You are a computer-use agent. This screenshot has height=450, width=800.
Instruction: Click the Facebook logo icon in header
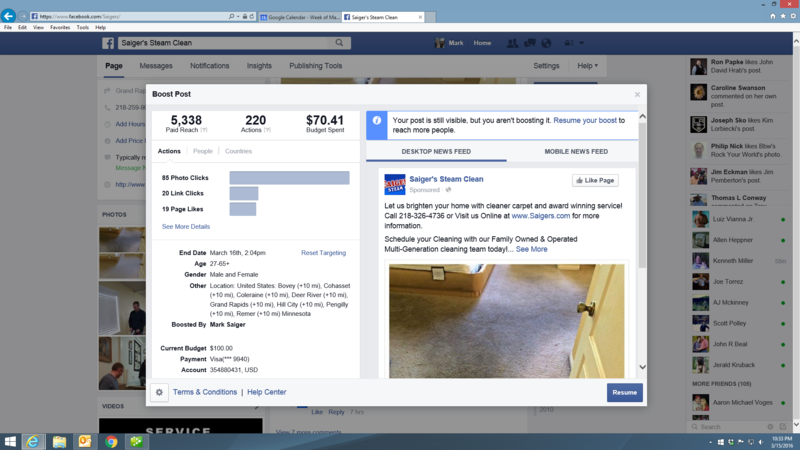pos(108,43)
